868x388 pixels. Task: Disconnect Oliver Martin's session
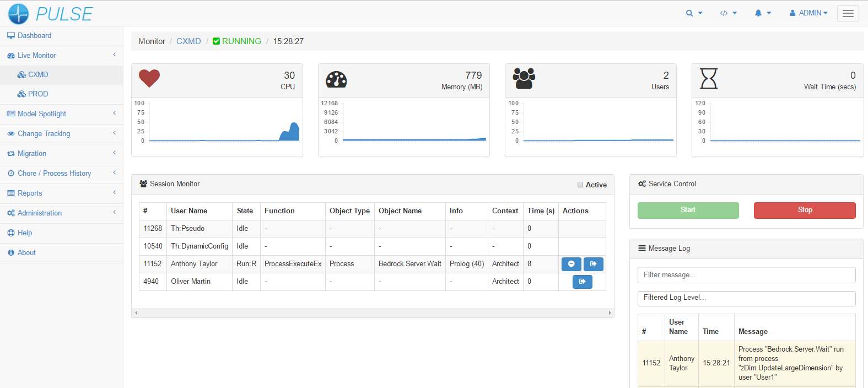tap(582, 282)
